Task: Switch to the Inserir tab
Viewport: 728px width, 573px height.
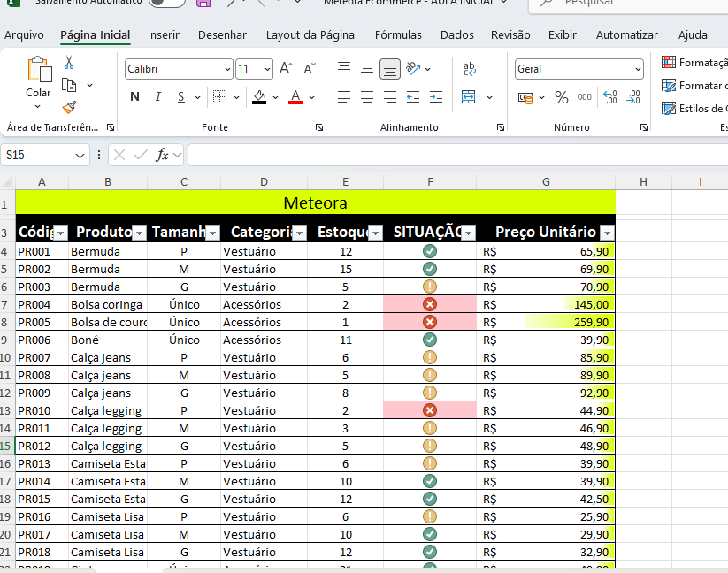Action: (x=164, y=35)
